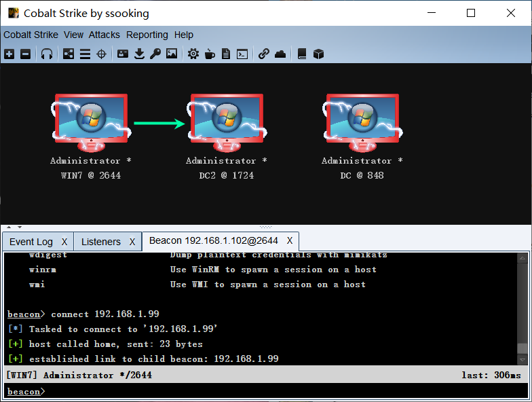Collapse split pane with up arrow
The height and width of the screenshot is (402, 532).
(9, 227)
